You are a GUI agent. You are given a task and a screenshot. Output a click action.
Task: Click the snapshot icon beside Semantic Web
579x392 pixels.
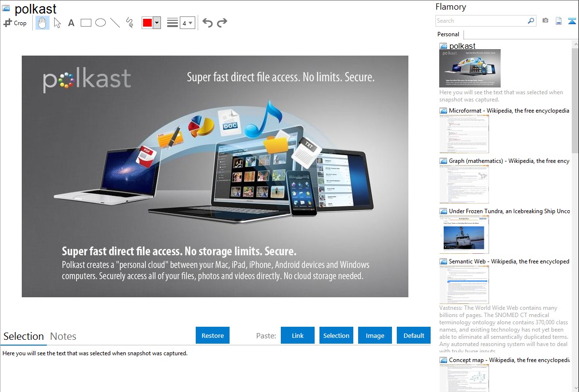tap(444, 261)
